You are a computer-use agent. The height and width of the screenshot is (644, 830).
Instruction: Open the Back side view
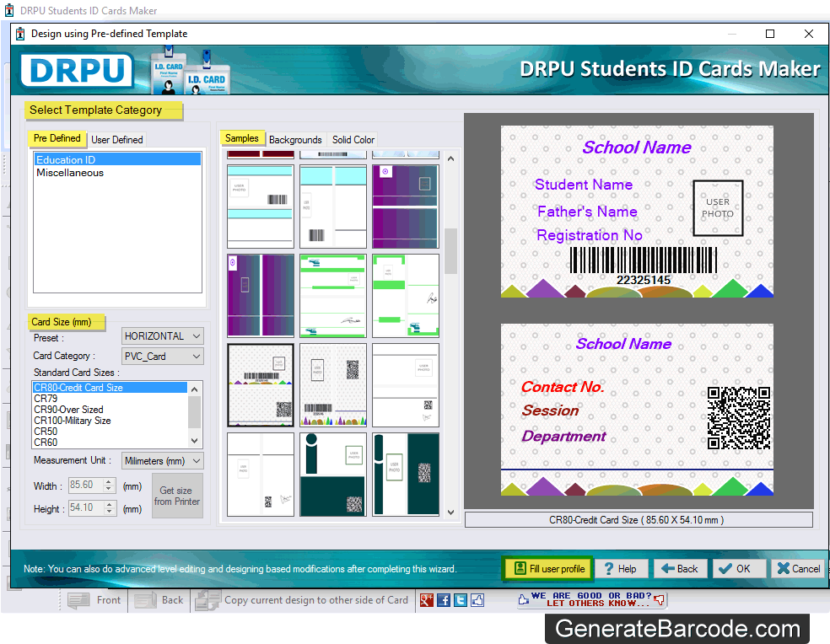click(159, 599)
